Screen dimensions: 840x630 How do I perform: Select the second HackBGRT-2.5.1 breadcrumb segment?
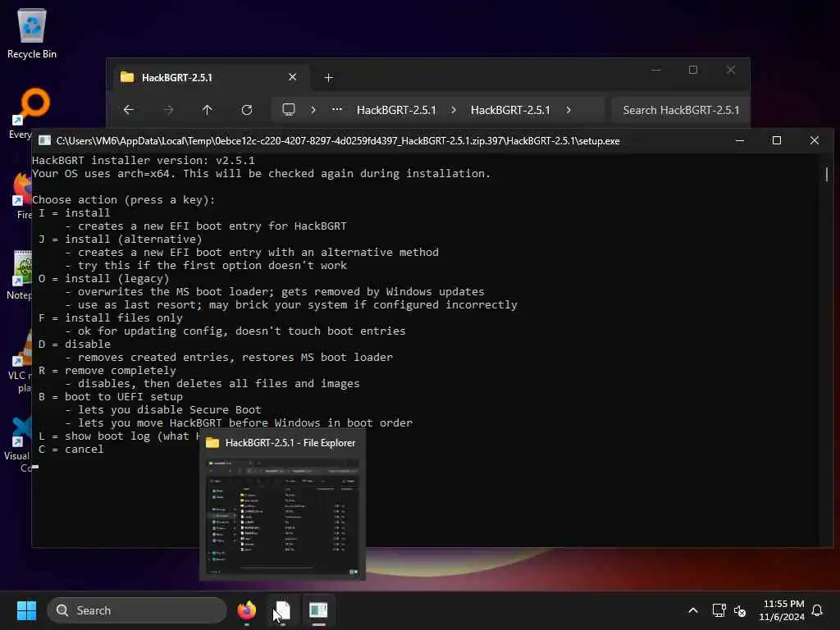click(x=510, y=110)
